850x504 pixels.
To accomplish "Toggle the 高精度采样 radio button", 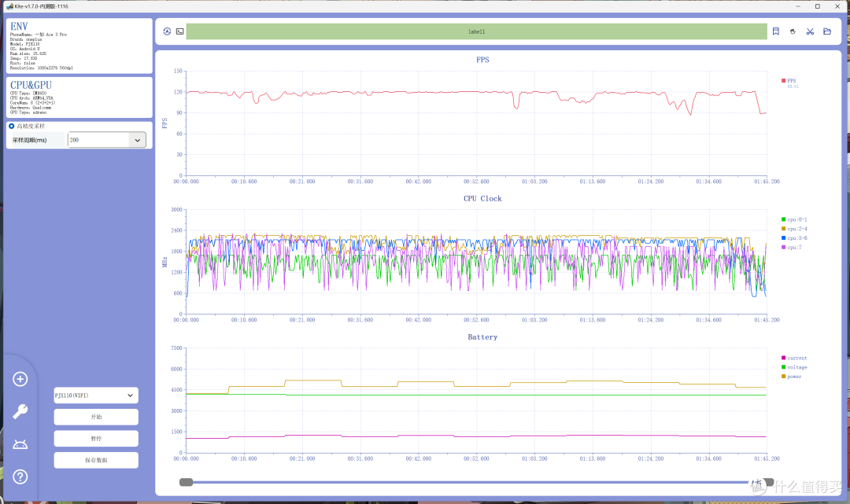I will pos(11,126).
